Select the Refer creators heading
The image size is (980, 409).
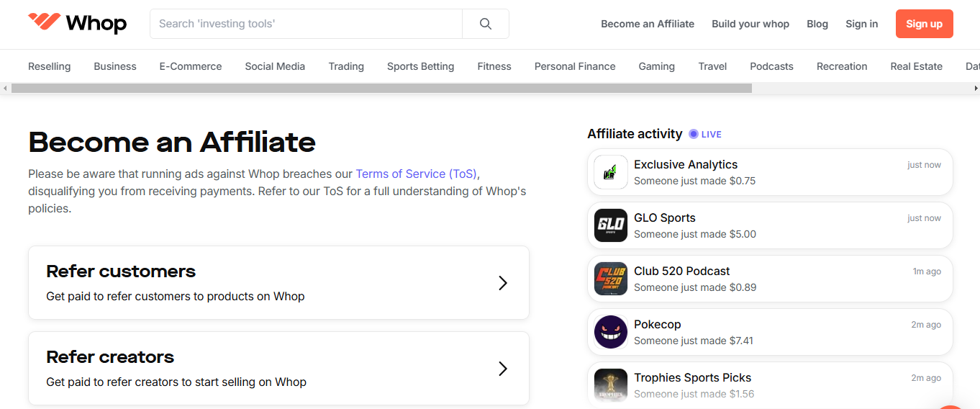pyautogui.click(x=110, y=357)
